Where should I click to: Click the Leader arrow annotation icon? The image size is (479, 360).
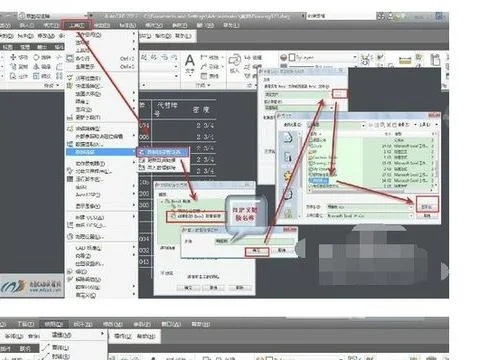click(x=203, y=67)
